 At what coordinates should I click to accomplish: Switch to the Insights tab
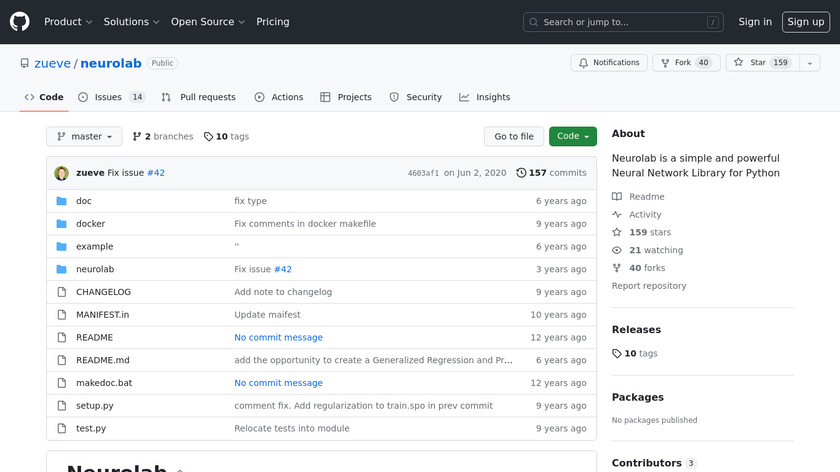[485, 97]
